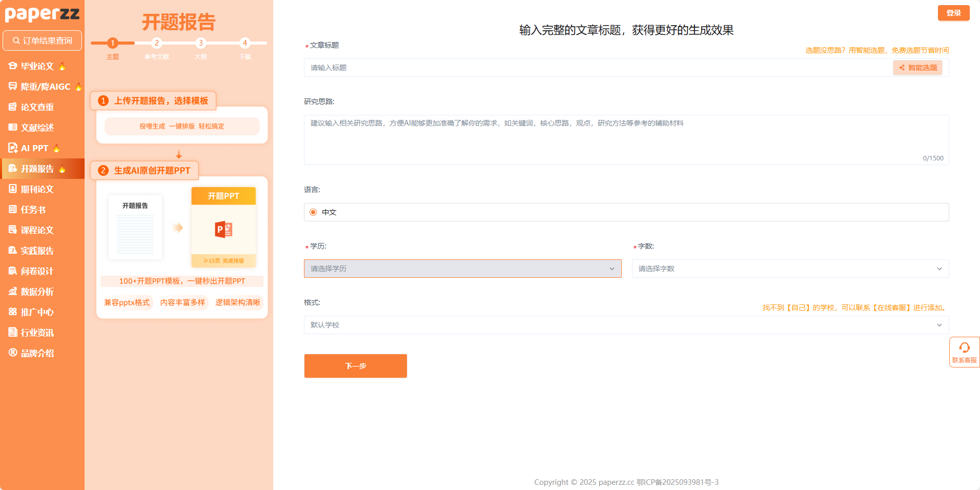Click the 订单结果查询 search box
The height and width of the screenshot is (490, 980).
43,40
